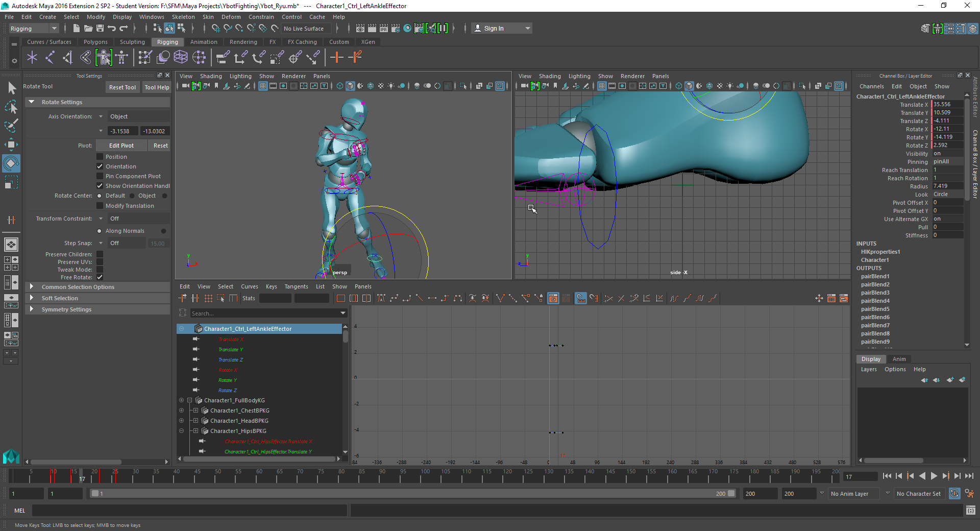Choose the Lasso Select tool

(12, 107)
